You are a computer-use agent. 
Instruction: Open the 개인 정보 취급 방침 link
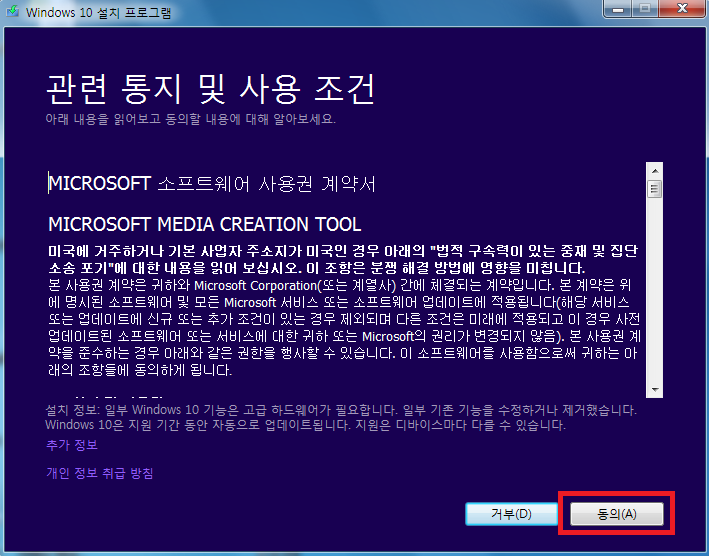99,473
